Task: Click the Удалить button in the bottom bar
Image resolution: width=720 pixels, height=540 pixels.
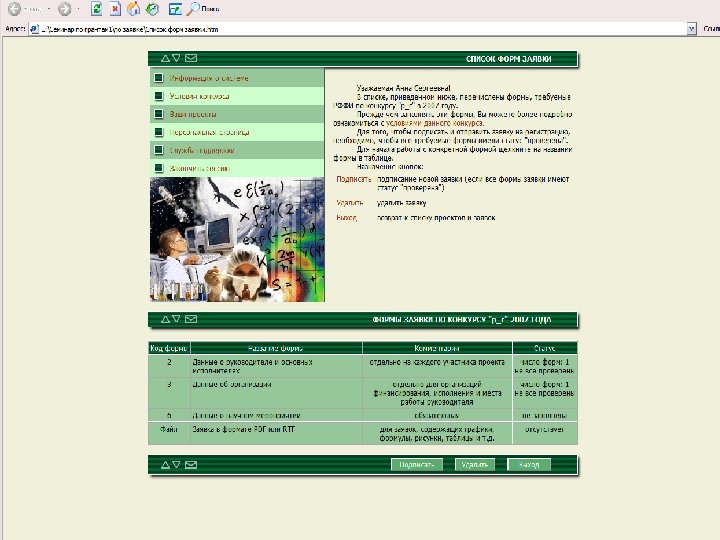Action: pyautogui.click(x=475, y=465)
